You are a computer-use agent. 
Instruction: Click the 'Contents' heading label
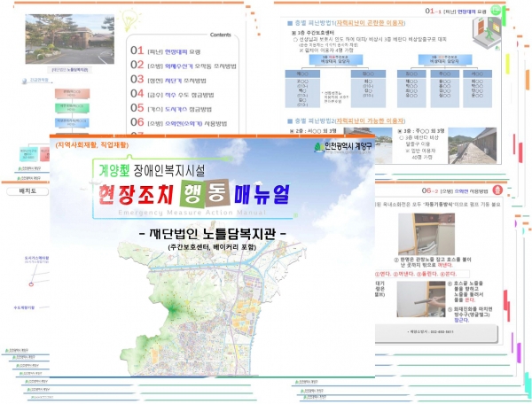tap(220, 35)
